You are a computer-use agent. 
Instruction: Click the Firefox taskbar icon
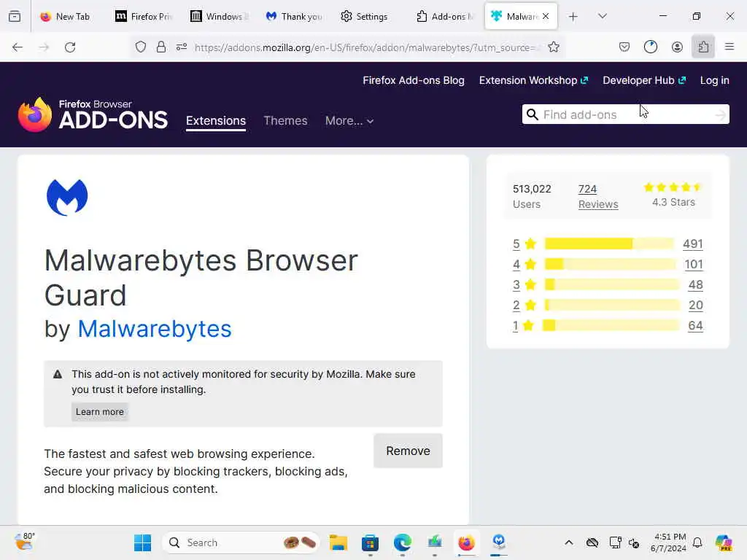click(466, 542)
